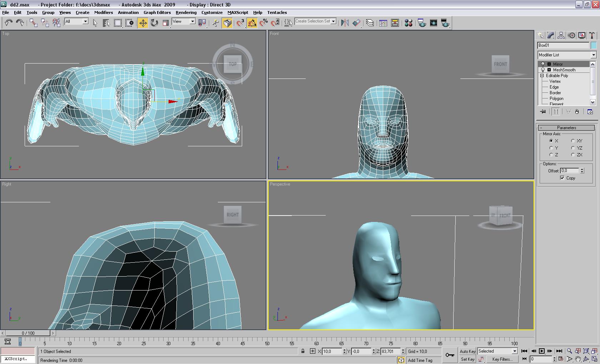
Task: Collapse the Editable Poly tree
Action: tap(542, 76)
